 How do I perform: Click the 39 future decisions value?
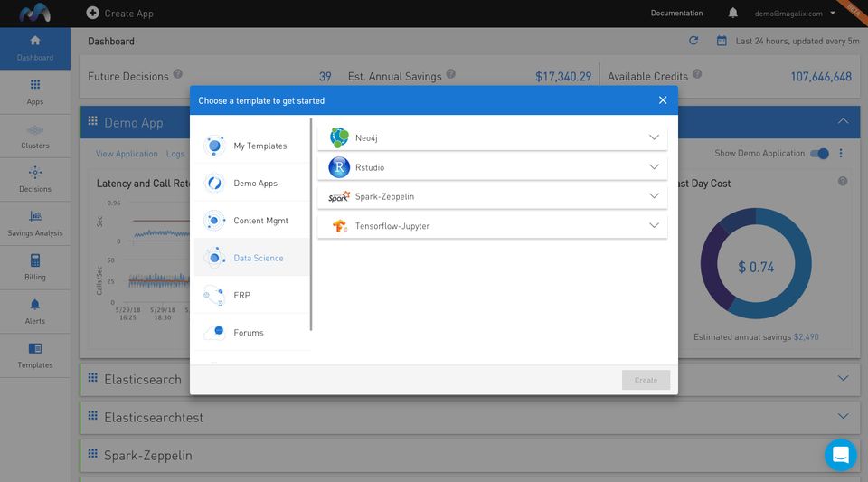(325, 77)
